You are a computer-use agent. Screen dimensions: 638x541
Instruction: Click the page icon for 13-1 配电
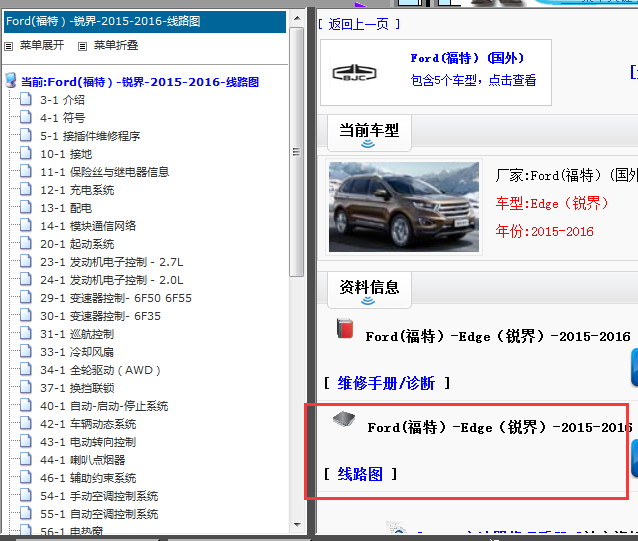pyautogui.click(x=26, y=207)
